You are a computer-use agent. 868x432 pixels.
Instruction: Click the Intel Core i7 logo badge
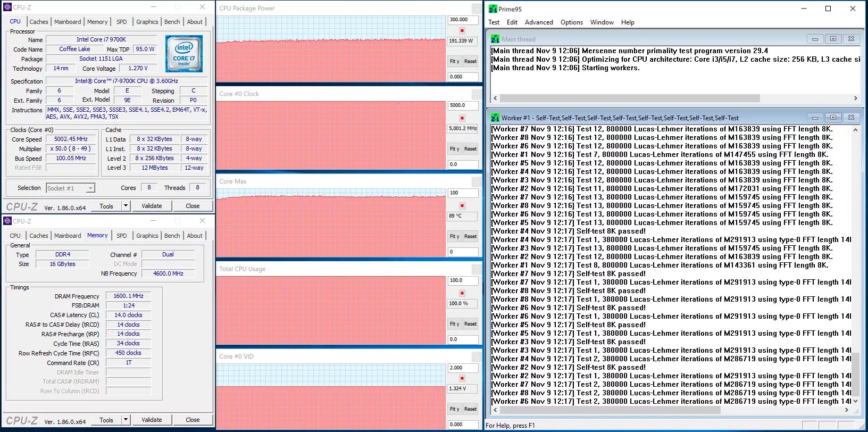(x=184, y=54)
